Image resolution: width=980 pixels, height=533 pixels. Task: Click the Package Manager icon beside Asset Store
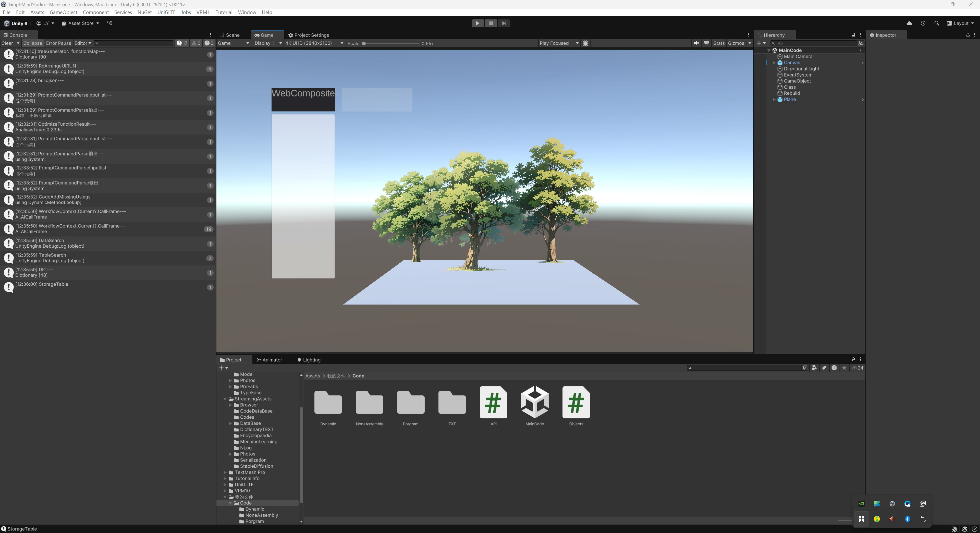coord(109,23)
